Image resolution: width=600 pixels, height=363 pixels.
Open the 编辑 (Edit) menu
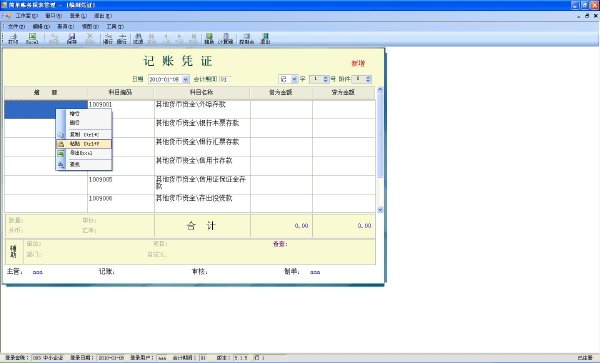(41, 26)
